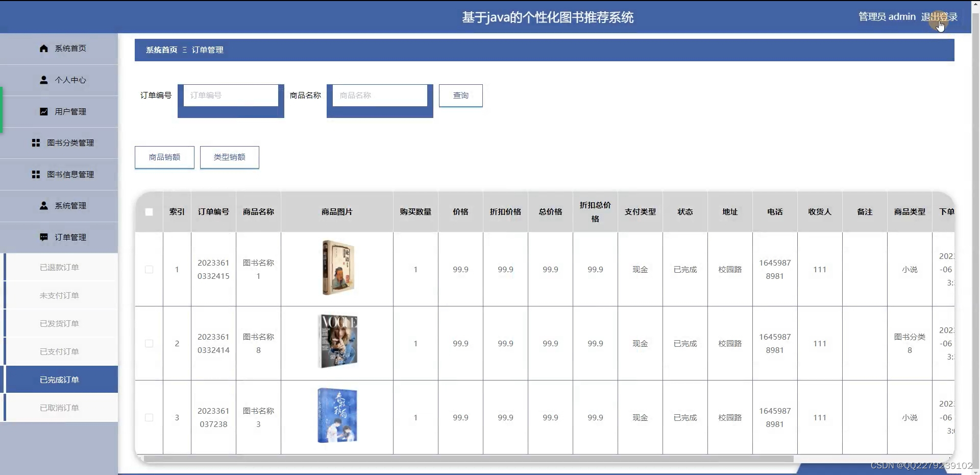Select the 系统管理 sidebar icon
The image size is (980, 475).
pos(43,206)
